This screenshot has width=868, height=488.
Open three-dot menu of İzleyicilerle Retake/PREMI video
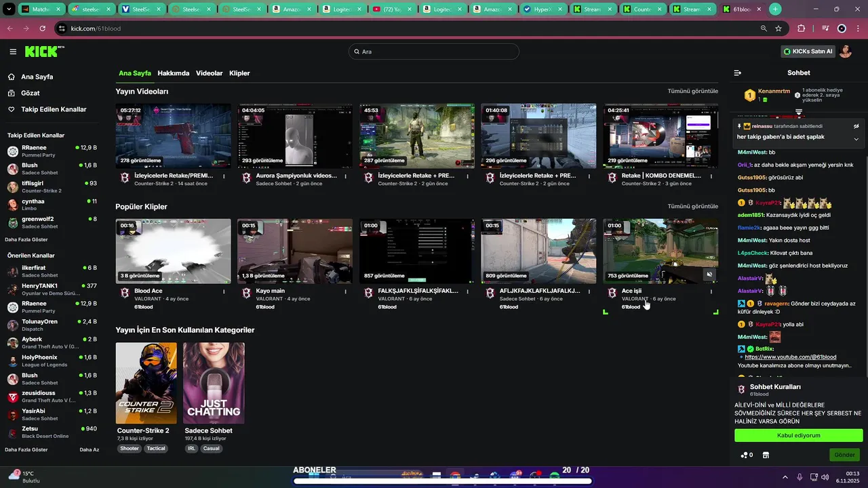(223, 176)
